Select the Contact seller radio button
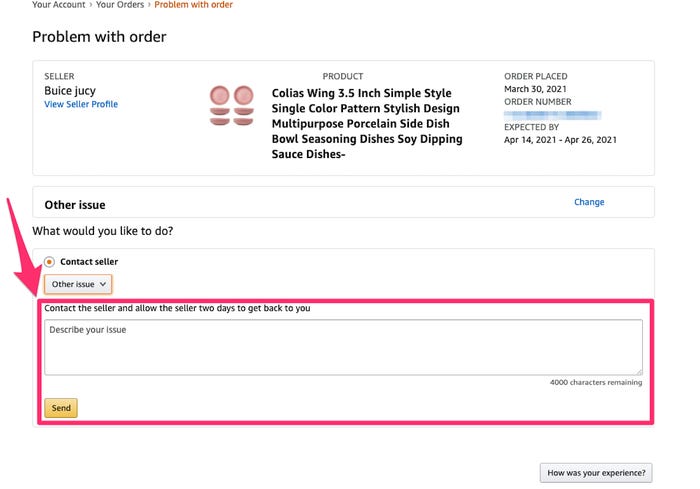 (x=49, y=262)
